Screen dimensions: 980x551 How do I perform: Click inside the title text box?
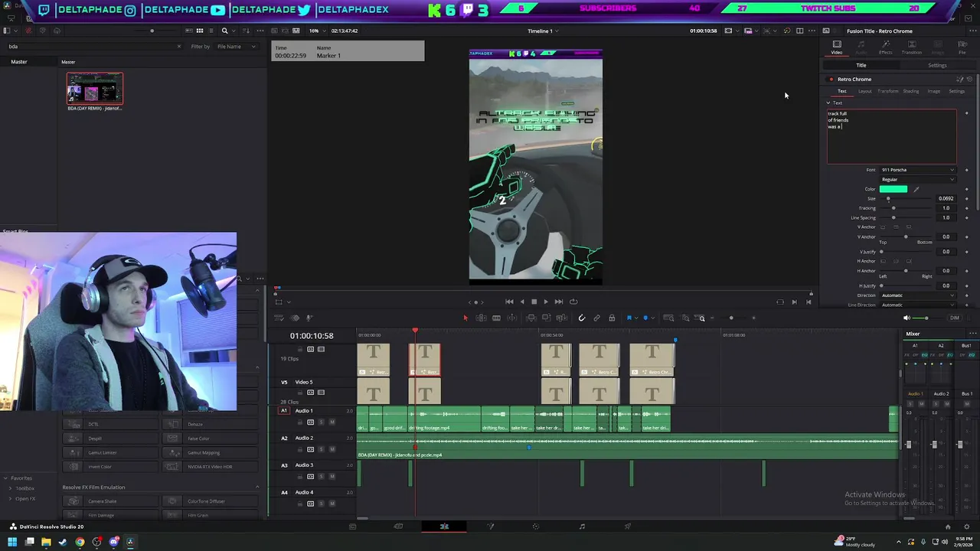pos(891,137)
